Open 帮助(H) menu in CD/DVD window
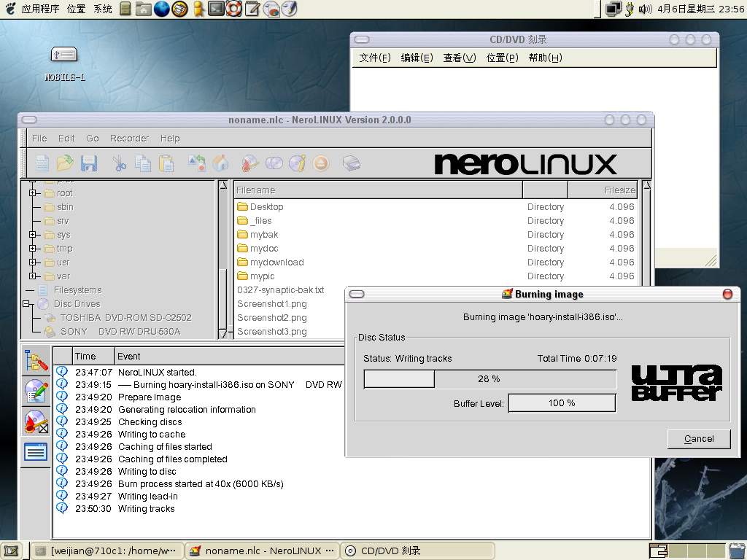Viewport: 747px width, 560px height. click(546, 58)
